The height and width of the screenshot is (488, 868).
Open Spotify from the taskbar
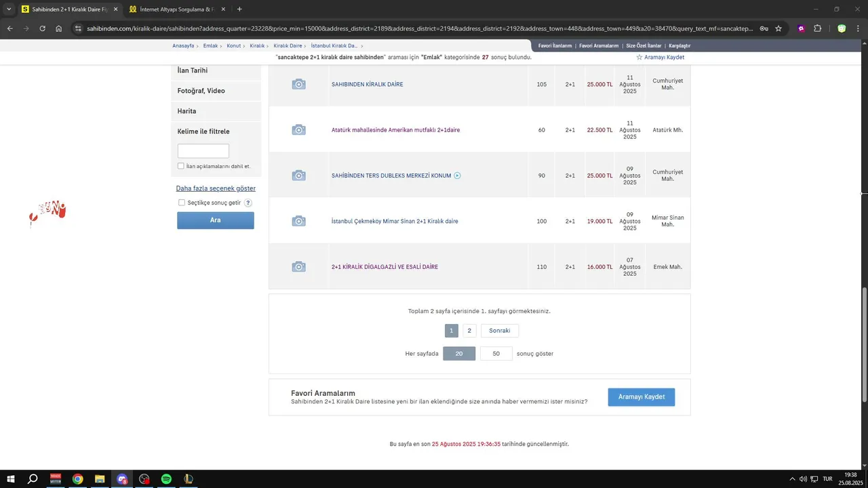pyautogui.click(x=166, y=479)
